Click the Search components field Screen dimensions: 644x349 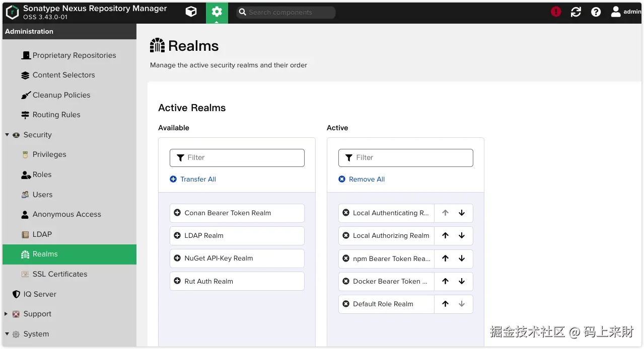[286, 12]
